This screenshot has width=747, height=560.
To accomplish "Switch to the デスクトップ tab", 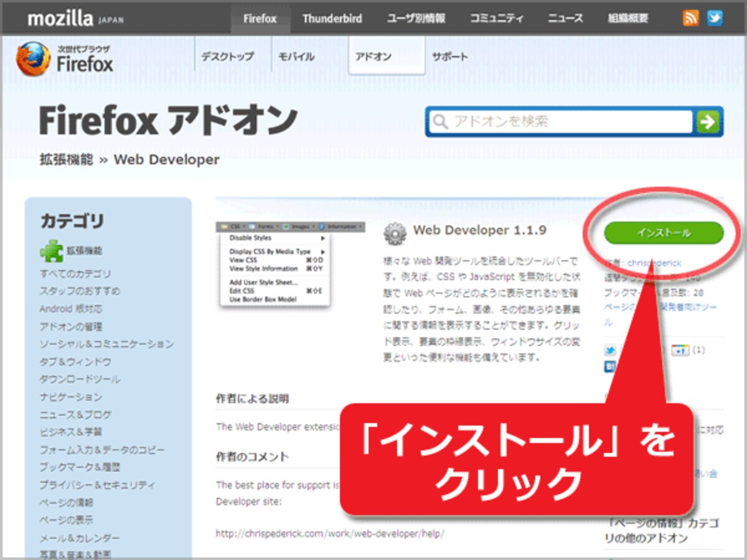I will coord(227,57).
